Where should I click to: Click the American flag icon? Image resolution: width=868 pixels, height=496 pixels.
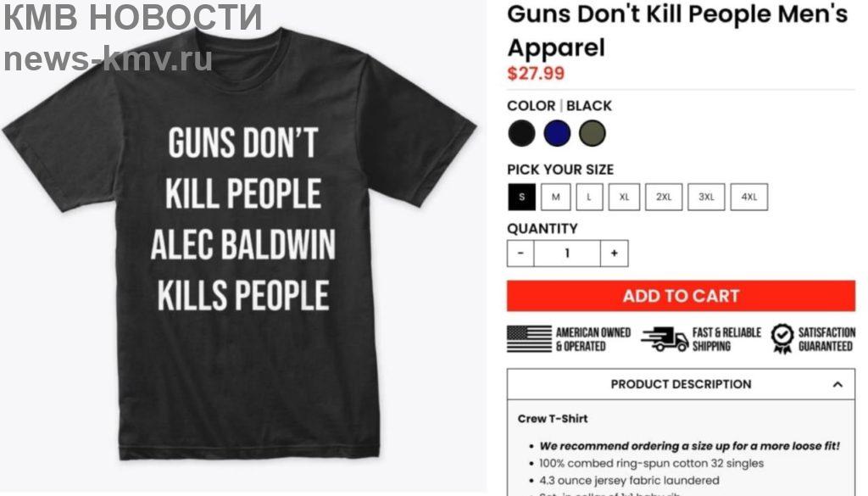point(529,339)
